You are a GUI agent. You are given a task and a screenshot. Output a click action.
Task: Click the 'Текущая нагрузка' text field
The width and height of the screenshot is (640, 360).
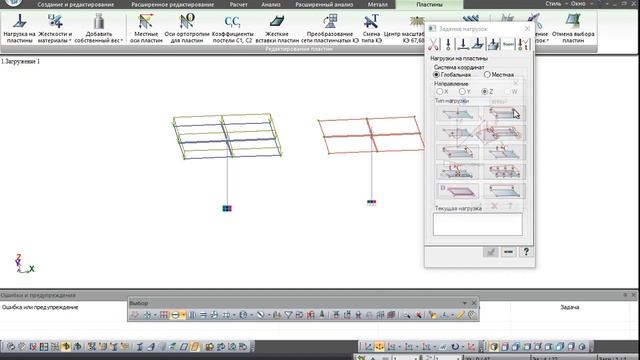pyautogui.click(x=478, y=224)
